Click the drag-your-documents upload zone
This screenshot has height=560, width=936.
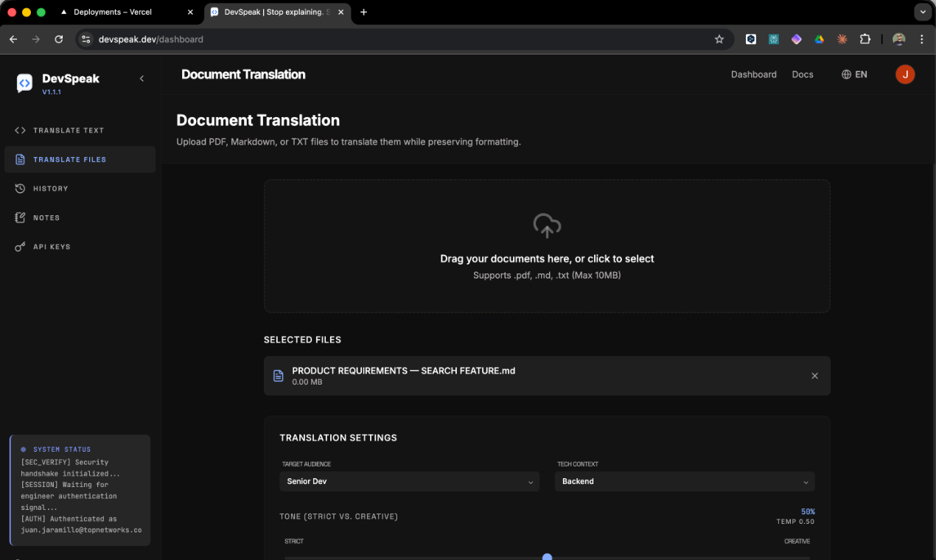(x=547, y=246)
